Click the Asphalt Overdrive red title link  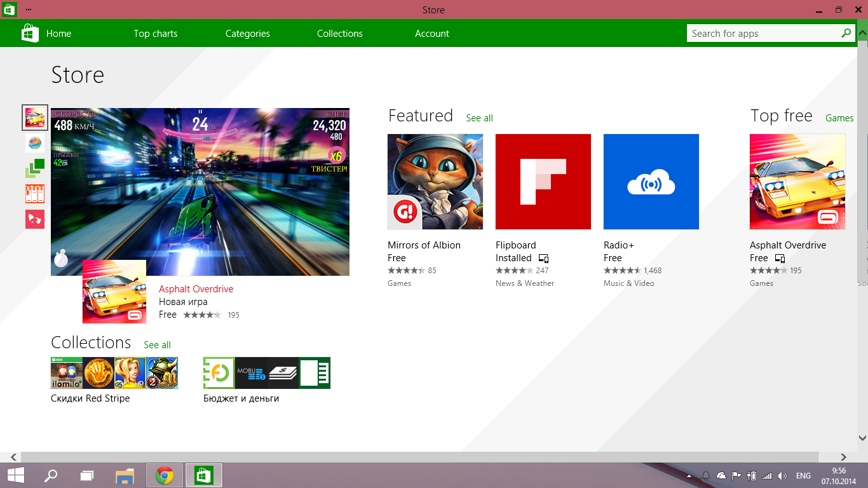[196, 289]
